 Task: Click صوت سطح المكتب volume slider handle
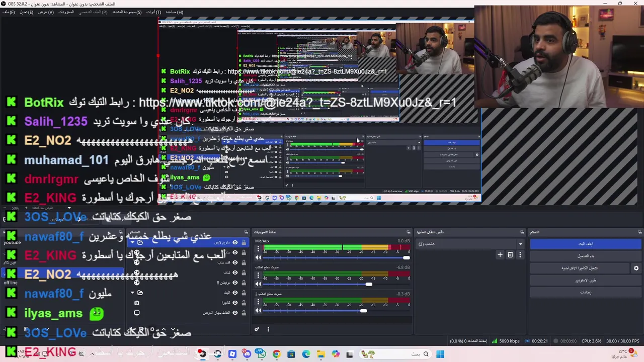click(369, 284)
